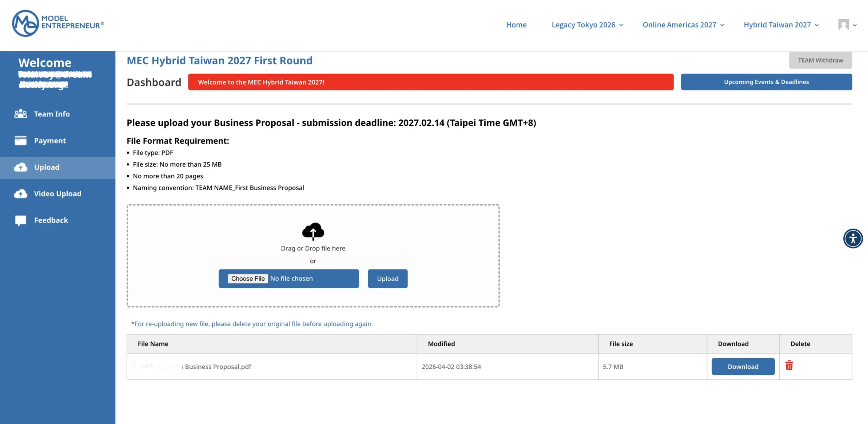This screenshot has height=424, width=868.
Task: Open Legacy Tokyo 2026 menu item
Action: coord(583,25)
